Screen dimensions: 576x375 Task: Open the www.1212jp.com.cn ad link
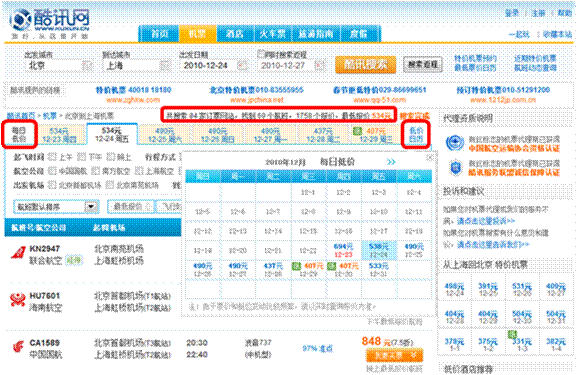click(x=503, y=100)
